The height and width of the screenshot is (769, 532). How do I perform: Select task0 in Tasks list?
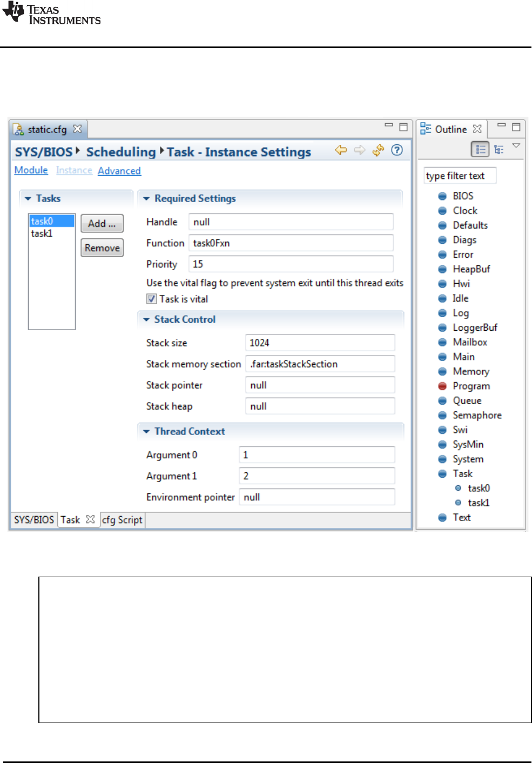[52, 221]
